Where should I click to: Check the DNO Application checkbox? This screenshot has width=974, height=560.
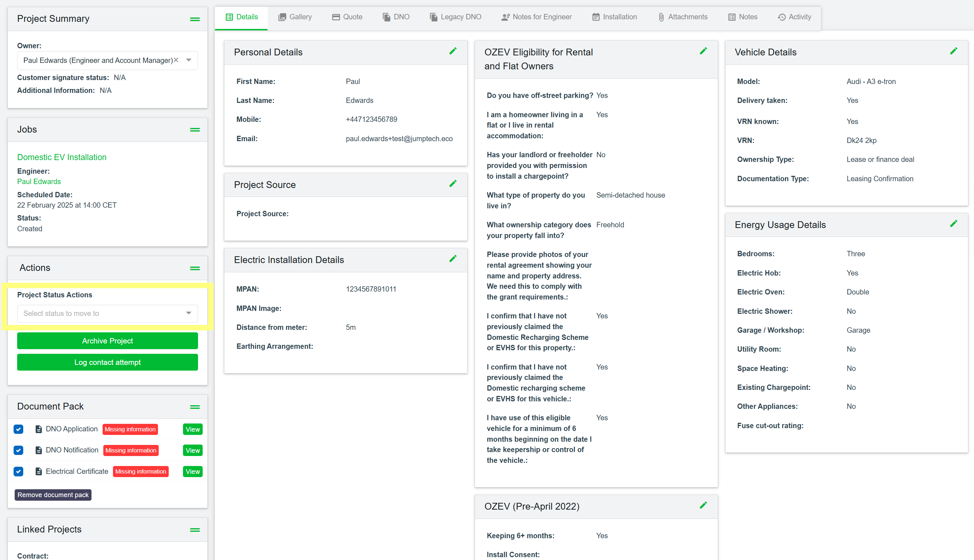19,429
